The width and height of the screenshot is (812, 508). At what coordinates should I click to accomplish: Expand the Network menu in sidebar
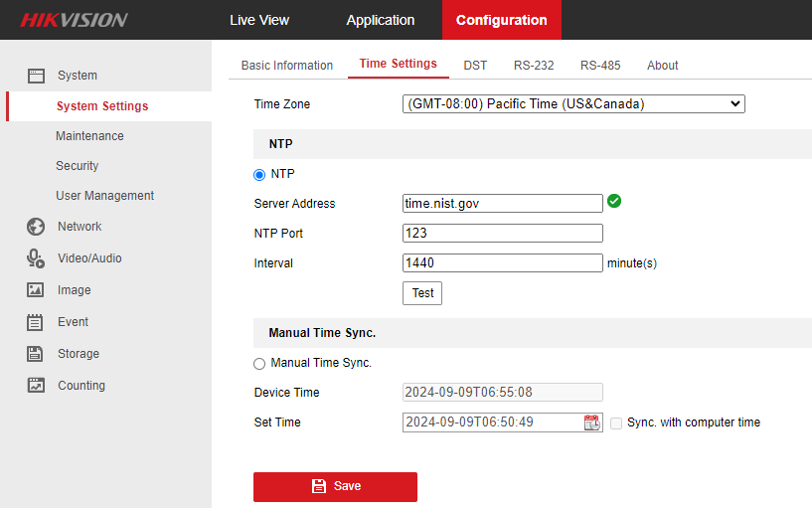tap(80, 227)
